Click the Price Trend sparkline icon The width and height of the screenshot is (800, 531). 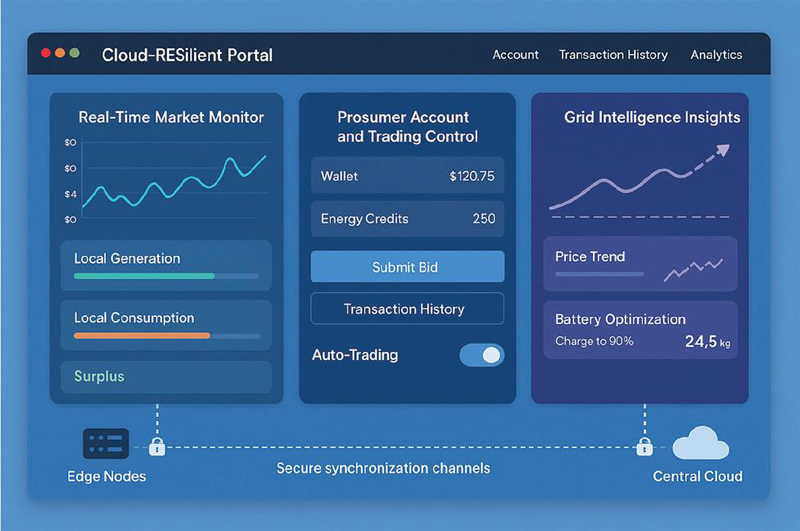tap(694, 268)
